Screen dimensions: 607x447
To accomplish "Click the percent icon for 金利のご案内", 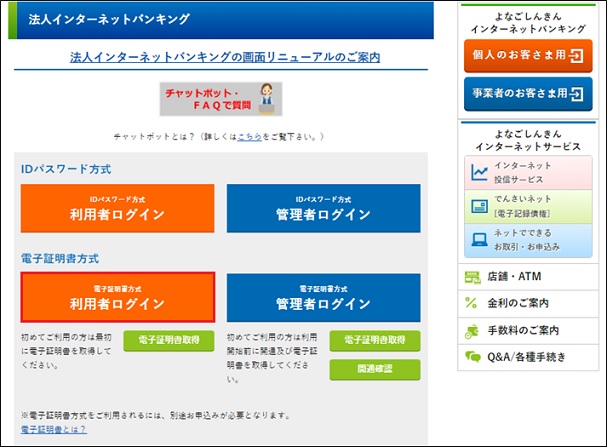I will click(472, 303).
